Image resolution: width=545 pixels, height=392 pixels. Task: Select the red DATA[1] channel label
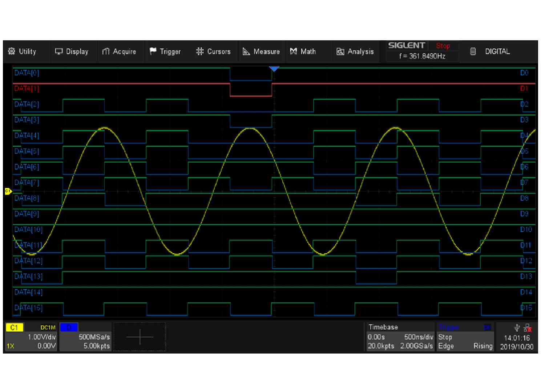click(27, 89)
